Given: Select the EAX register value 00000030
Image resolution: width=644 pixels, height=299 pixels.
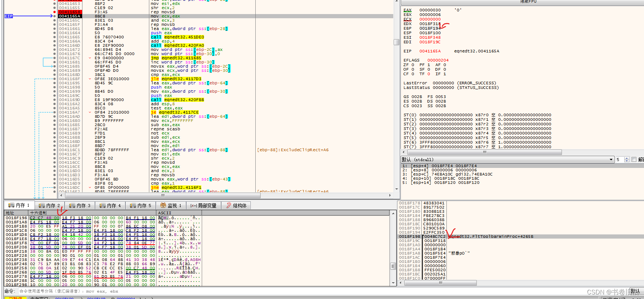Looking at the screenshot, I should click(x=430, y=10).
